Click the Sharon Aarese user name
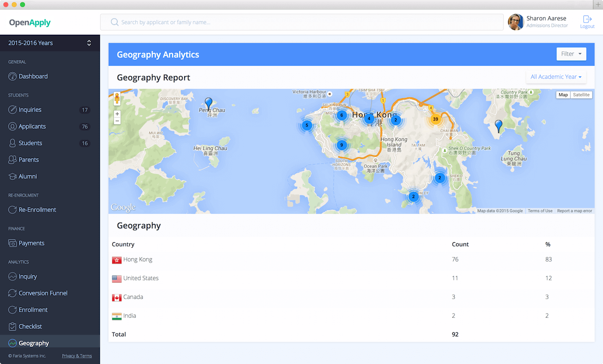Screen dimensions: 603x364 pyautogui.click(x=546, y=18)
